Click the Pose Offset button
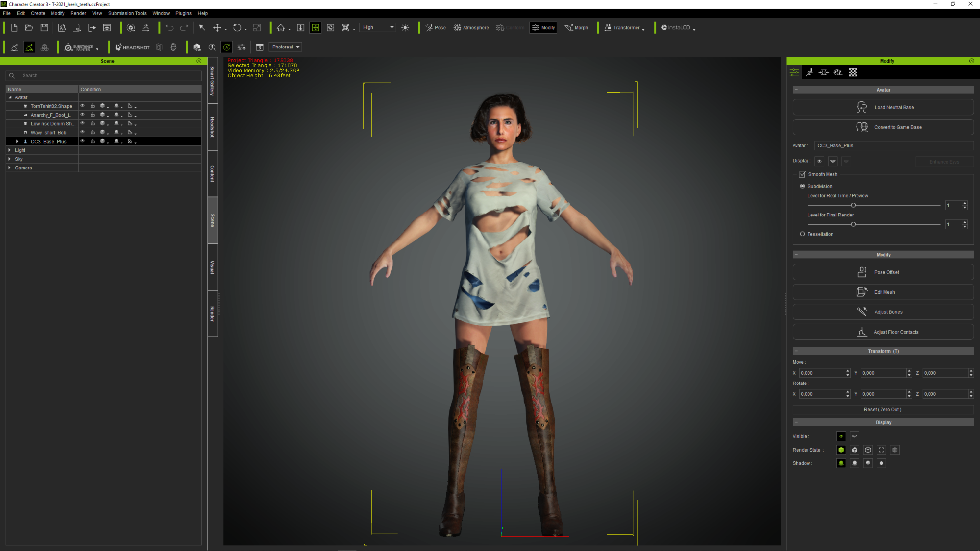Screen dimensions: 980x551 pyautogui.click(x=883, y=272)
